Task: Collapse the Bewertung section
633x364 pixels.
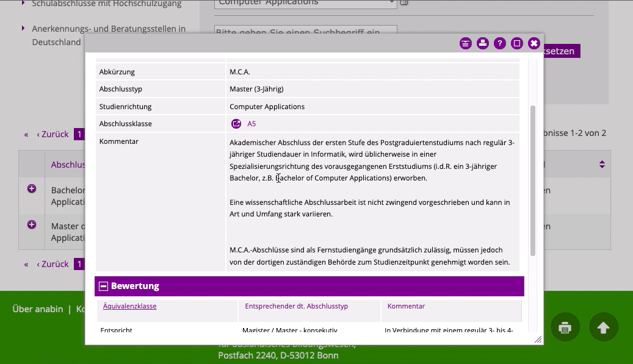Action: 104,286
